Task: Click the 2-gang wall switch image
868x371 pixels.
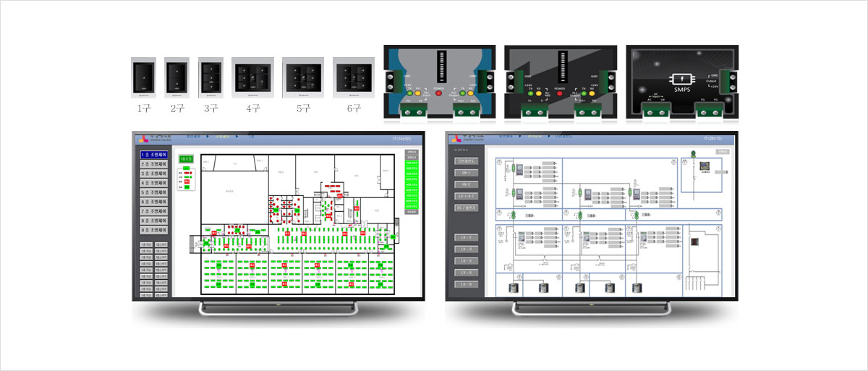Action: pyautogui.click(x=176, y=77)
